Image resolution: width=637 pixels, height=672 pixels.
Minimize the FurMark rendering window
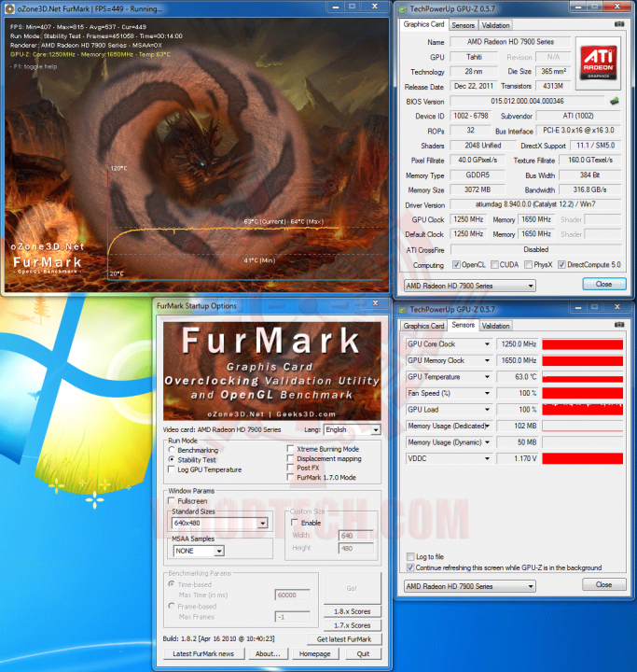point(336,7)
